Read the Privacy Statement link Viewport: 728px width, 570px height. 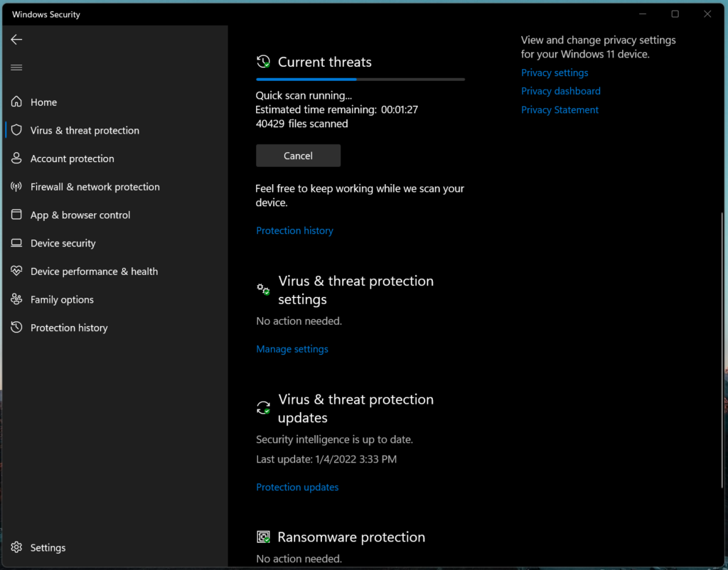pos(560,110)
